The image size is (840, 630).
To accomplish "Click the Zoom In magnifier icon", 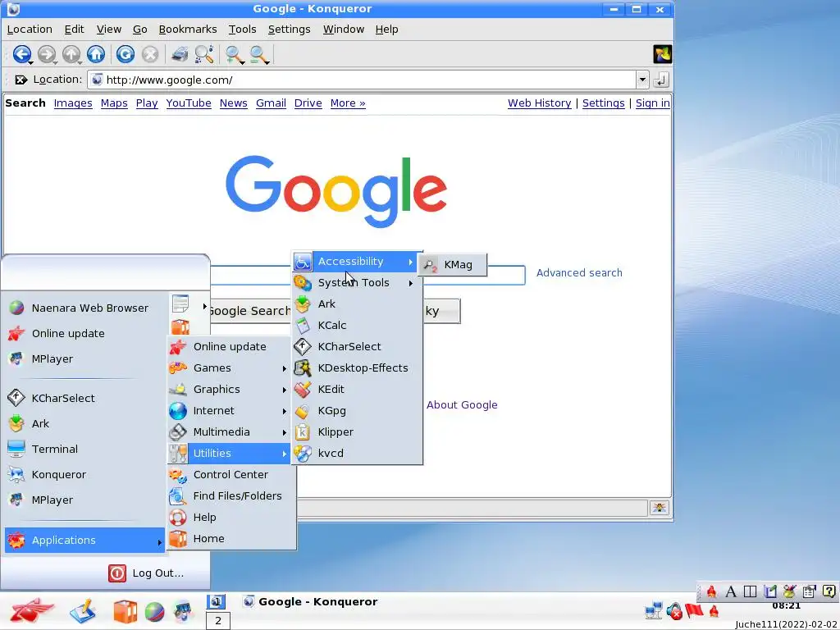I will pyautogui.click(x=234, y=54).
